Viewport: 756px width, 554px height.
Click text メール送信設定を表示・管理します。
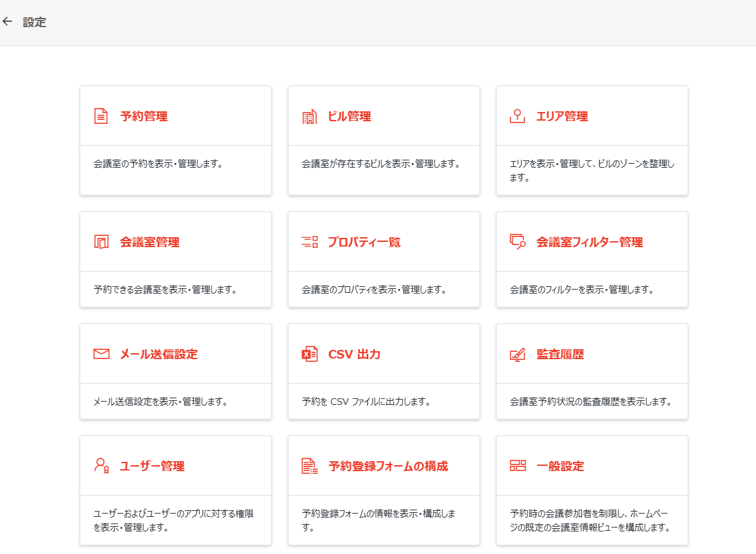coord(160,402)
